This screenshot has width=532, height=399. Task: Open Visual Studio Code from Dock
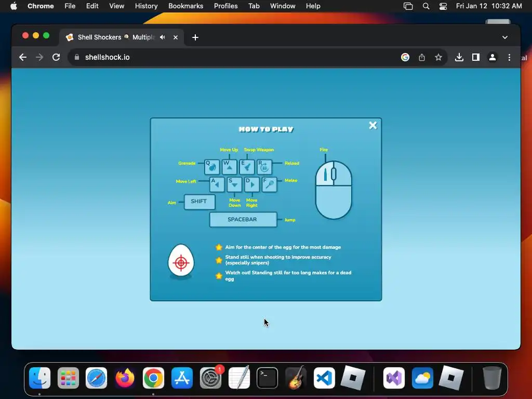click(324, 378)
